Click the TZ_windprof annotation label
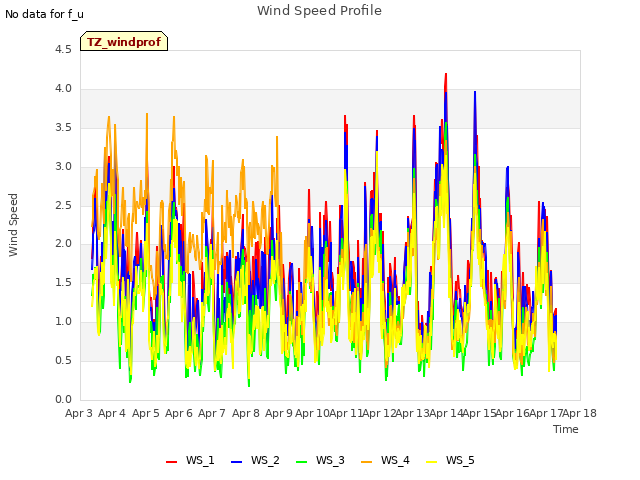Image resolution: width=640 pixels, height=480 pixels. click(124, 41)
